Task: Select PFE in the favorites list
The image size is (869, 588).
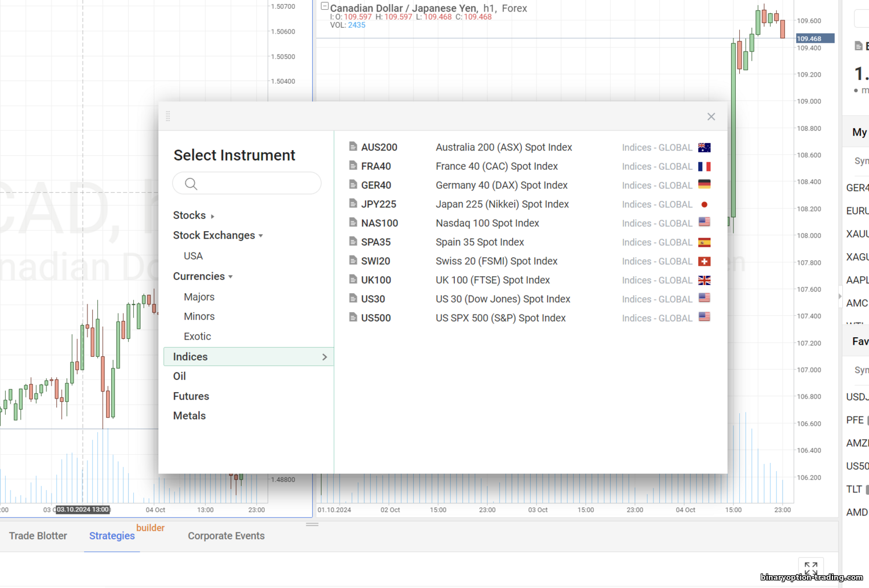Action: tap(855, 420)
